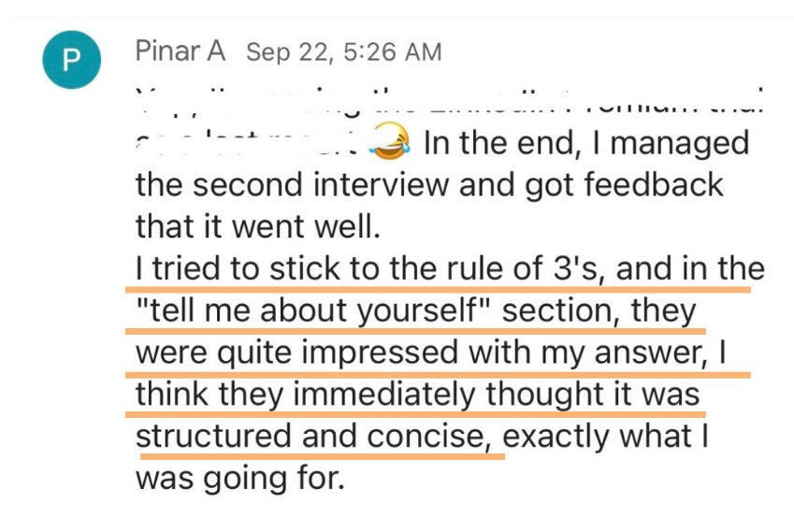Click the sentence "that it went well."
794x532 pixels.
258,226
